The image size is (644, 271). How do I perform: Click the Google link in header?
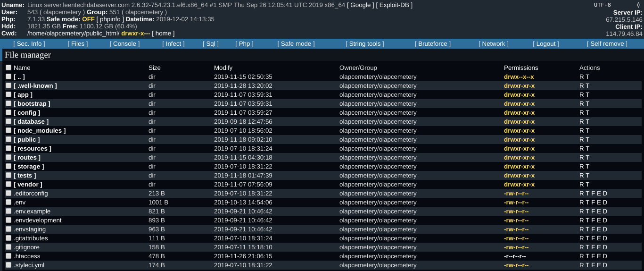tap(361, 5)
